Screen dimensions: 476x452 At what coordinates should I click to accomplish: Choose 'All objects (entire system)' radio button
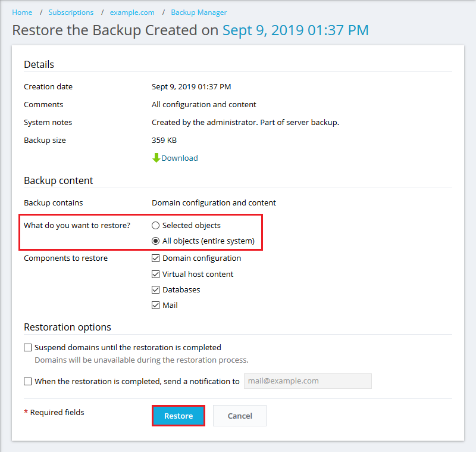tap(156, 241)
